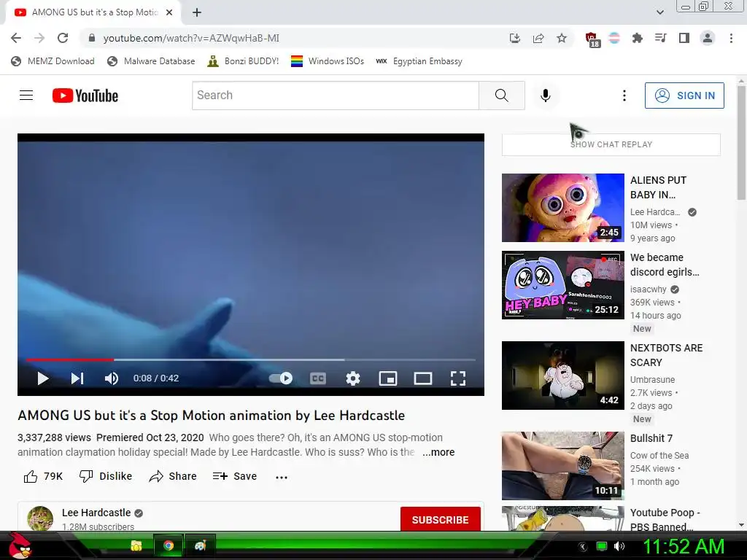Play the video
This screenshot has width=747, height=560.
coord(43,378)
